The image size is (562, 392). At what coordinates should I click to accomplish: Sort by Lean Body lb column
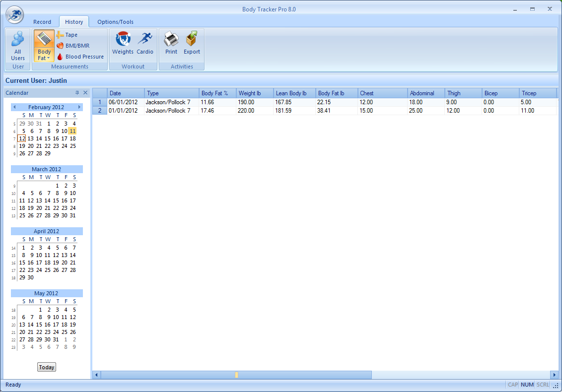pyautogui.click(x=294, y=93)
